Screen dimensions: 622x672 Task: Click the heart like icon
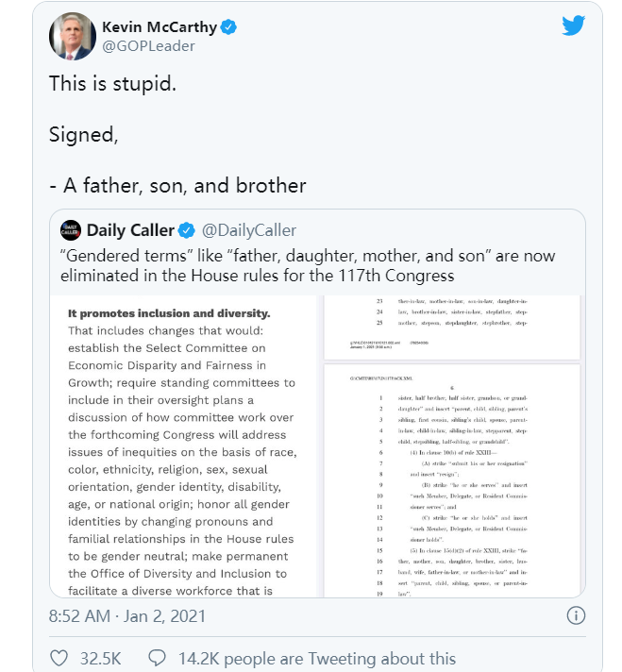click(58, 658)
